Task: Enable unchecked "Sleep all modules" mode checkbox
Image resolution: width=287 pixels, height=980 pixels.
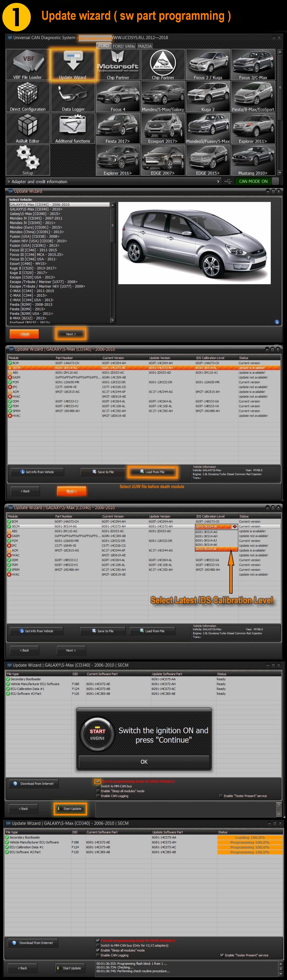Action: point(98,791)
